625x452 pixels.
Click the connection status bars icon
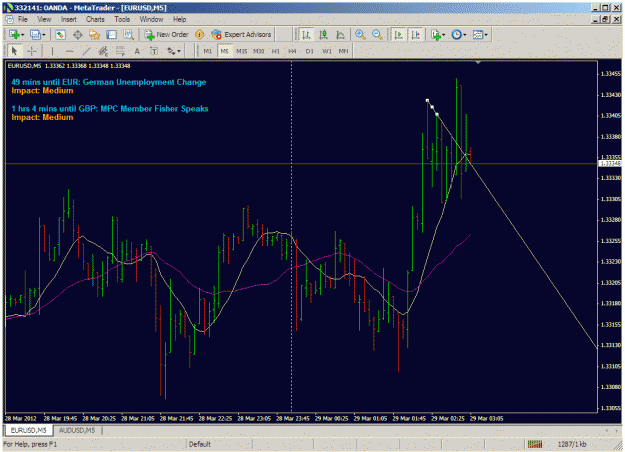tap(535, 444)
